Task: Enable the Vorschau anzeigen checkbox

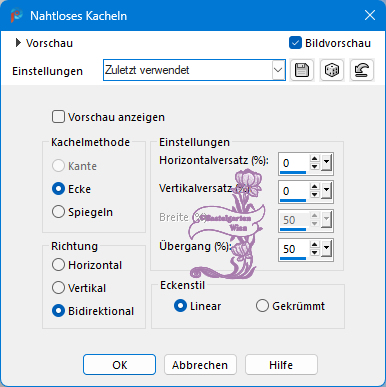Action: point(58,117)
